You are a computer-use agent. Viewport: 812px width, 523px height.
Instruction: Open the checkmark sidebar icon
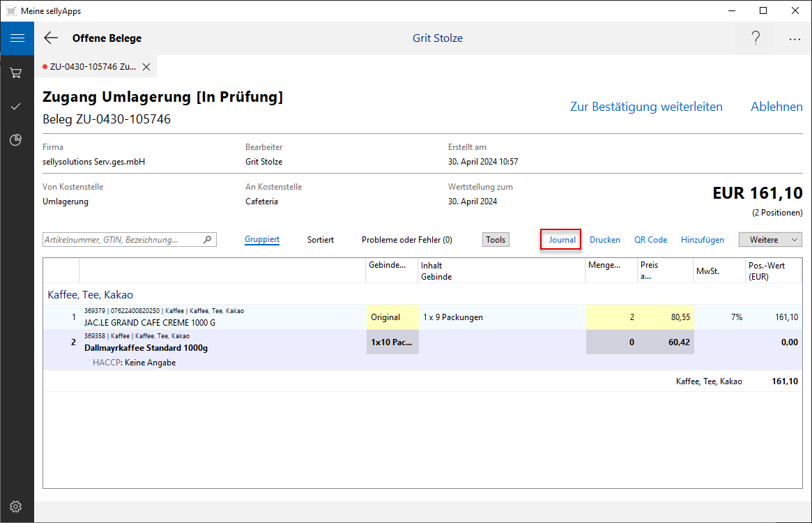point(16,107)
